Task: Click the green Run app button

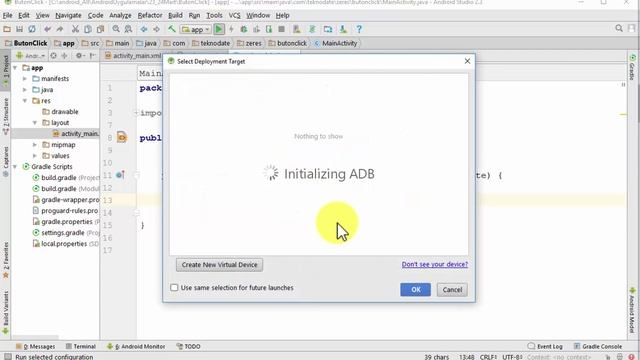Action: pyautogui.click(x=219, y=29)
